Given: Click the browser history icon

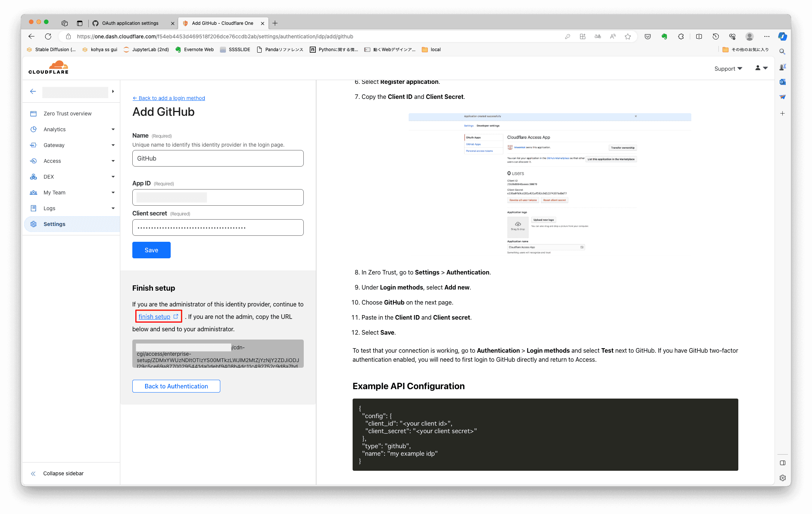Looking at the screenshot, I should [x=715, y=36].
